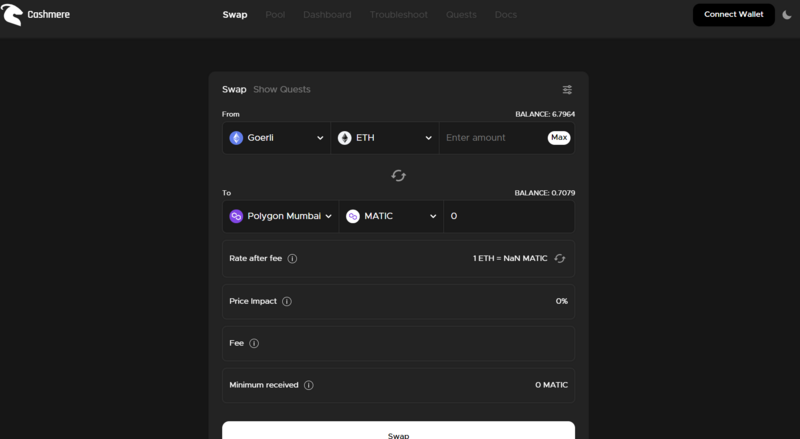Expand the Goerli network dropdown
The width and height of the screenshot is (800, 439).
point(277,138)
